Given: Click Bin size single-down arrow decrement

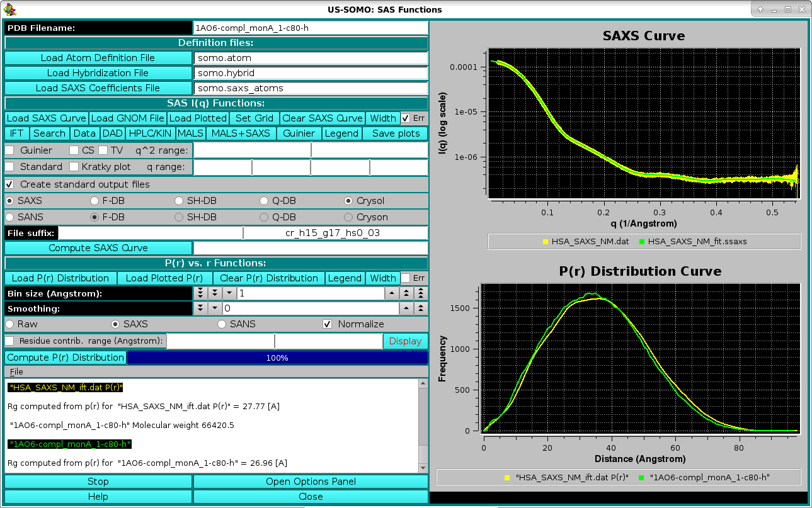Looking at the screenshot, I should pyautogui.click(x=229, y=293).
